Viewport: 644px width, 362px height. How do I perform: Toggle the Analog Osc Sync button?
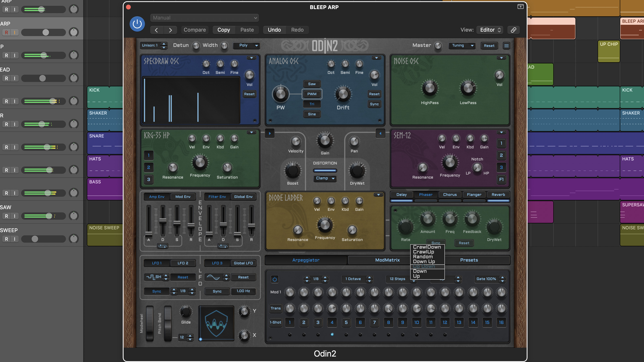[374, 104]
